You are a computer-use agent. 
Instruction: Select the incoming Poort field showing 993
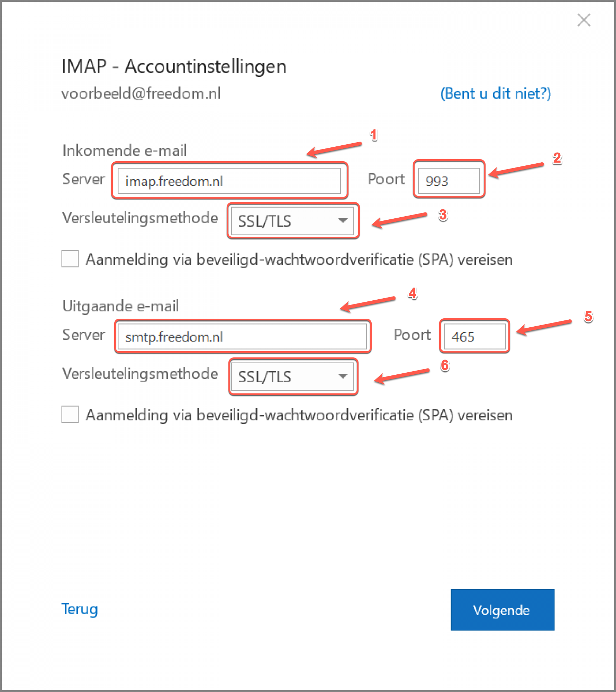pyautogui.click(x=448, y=181)
